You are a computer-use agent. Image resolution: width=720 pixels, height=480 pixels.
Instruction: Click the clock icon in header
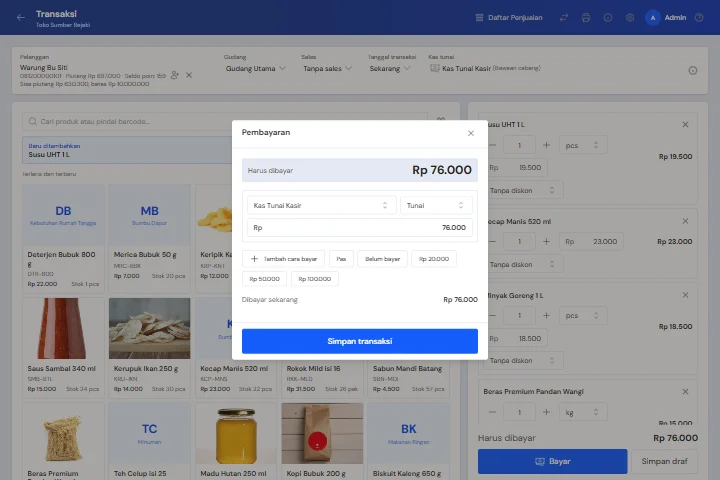coord(608,17)
